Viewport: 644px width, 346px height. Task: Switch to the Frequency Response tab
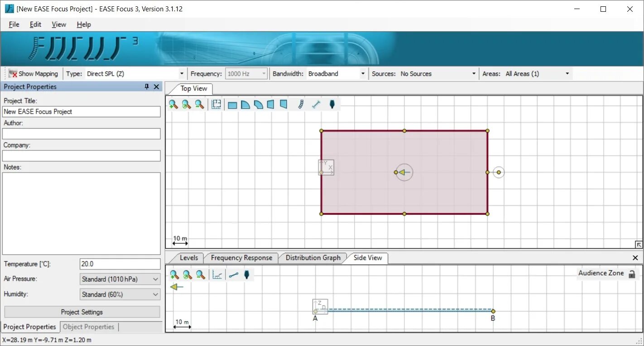click(241, 258)
